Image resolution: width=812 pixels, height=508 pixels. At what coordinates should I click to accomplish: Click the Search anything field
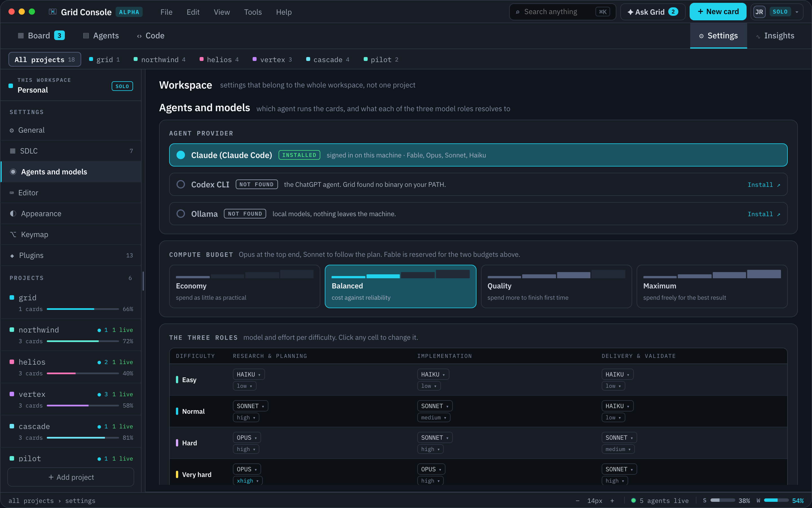(x=562, y=12)
